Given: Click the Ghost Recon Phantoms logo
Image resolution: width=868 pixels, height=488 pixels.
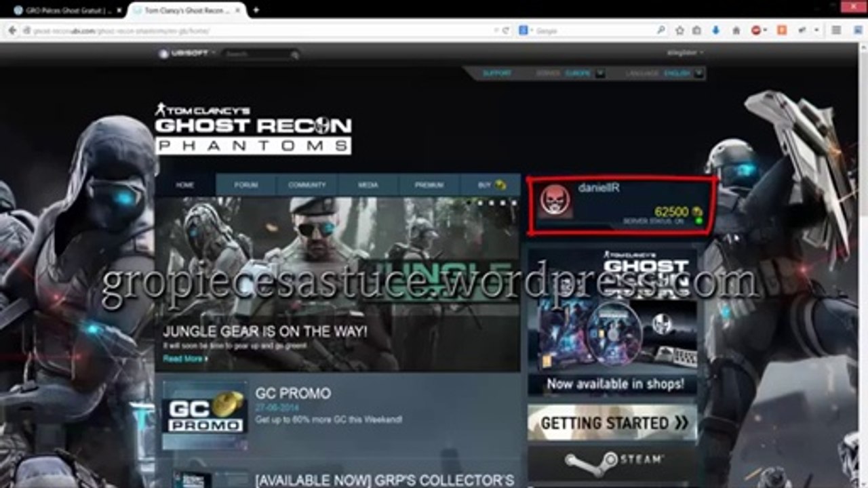Looking at the screenshot, I should tap(253, 128).
